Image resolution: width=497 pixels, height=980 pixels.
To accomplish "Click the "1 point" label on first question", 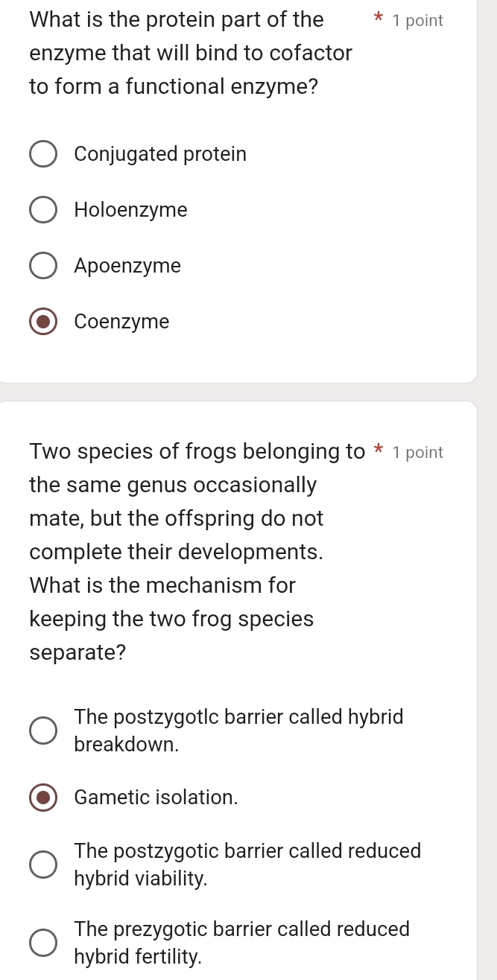I will point(418,20).
